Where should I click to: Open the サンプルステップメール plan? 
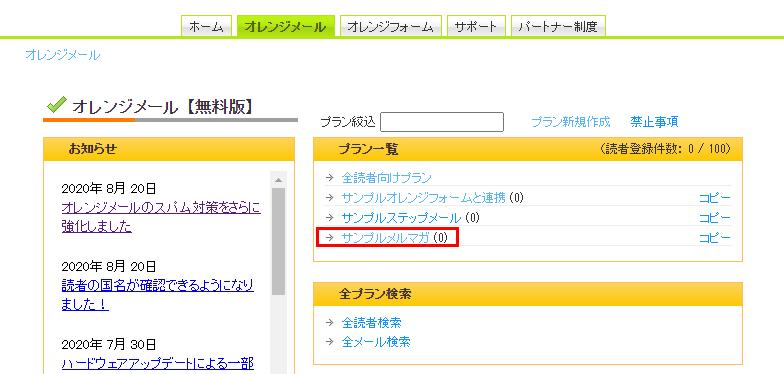(x=401, y=218)
